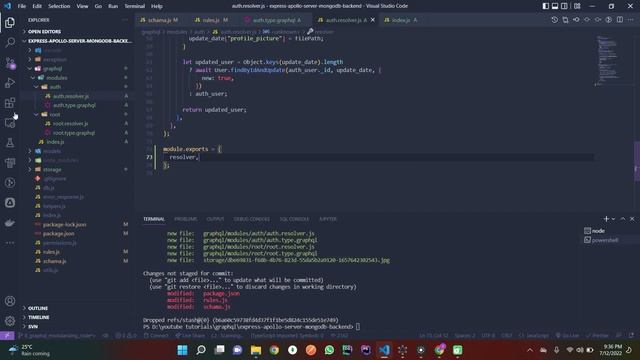Open the Selection menu

pyautogui.click(x=59, y=6)
